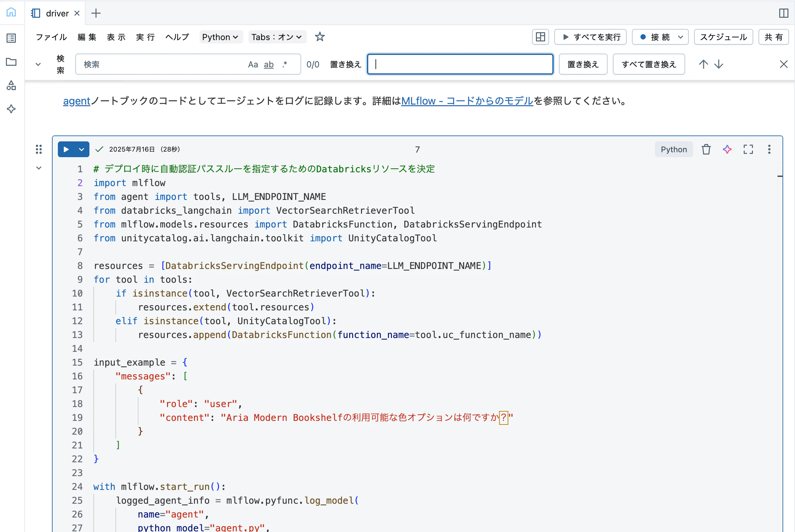Open the 表示 menu
Screen dimensions: 795x532
116,37
